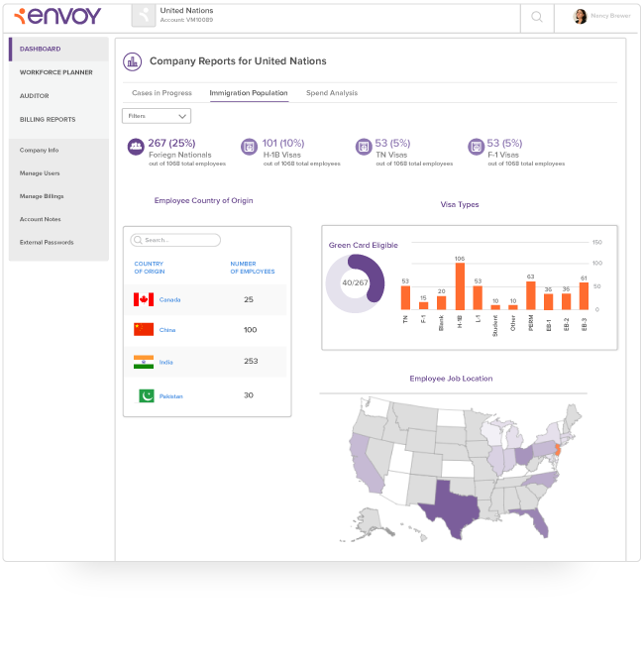Click Ohio on the job location map
The width and height of the screenshot is (644, 666).
point(524,456)
